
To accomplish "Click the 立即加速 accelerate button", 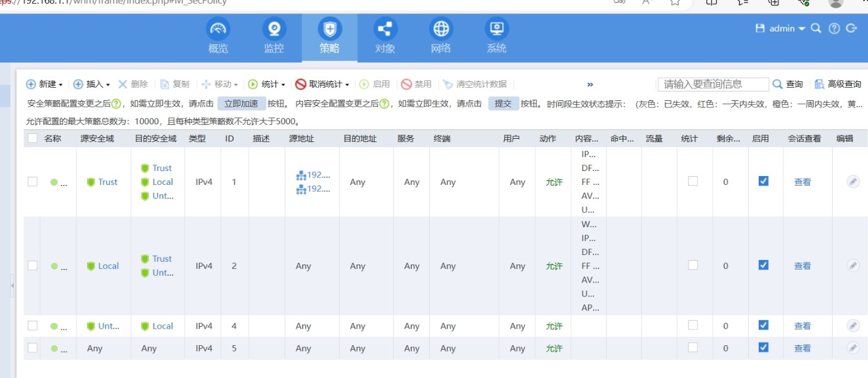I will pyautogui.click(x=242, y=104).
